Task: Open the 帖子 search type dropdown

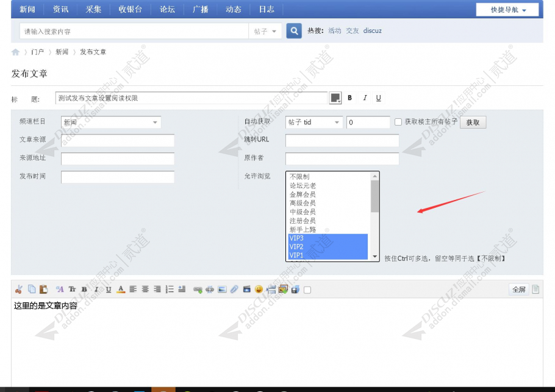Action: point(265,31)
